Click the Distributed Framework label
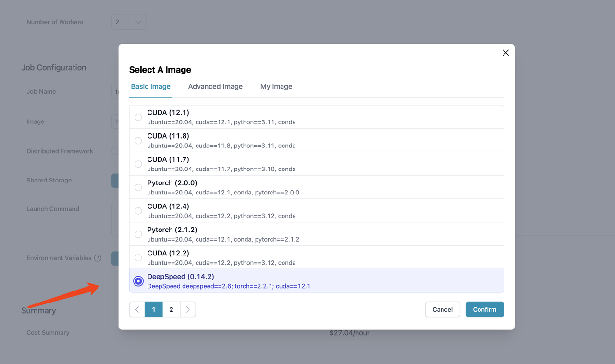615x364 pixels. click(60, 151)
